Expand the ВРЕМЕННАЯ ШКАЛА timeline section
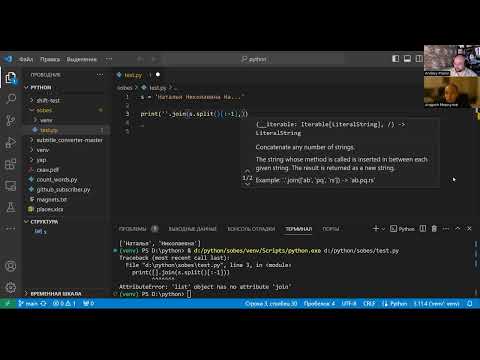The width and height of the screenshot is (480, 360). pos(56,294)
